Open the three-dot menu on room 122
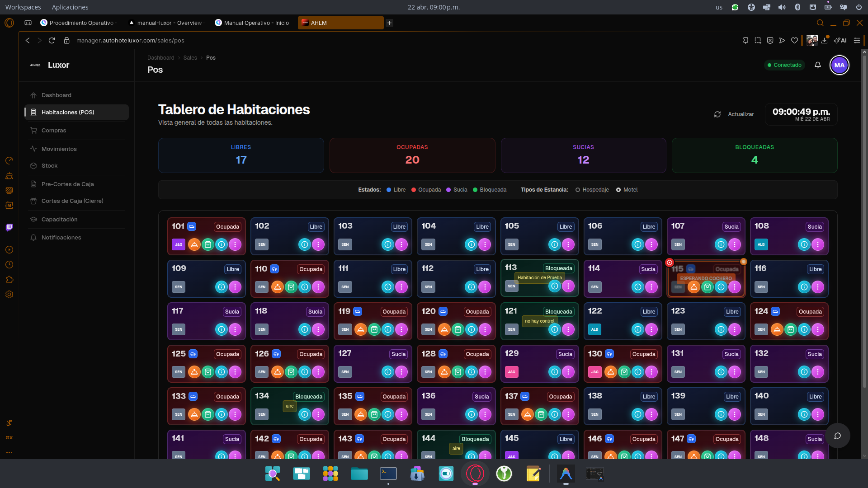 pos(651,329)
